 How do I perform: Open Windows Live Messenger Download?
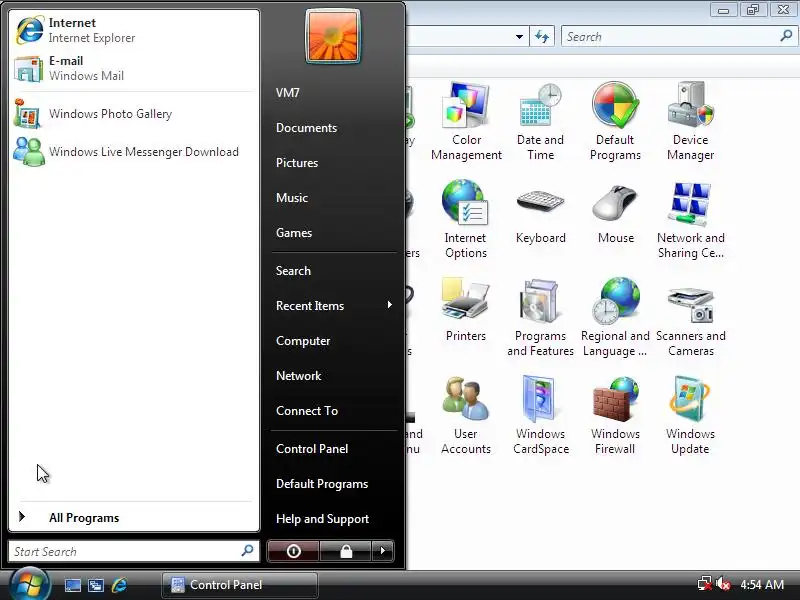coord(134,152)
